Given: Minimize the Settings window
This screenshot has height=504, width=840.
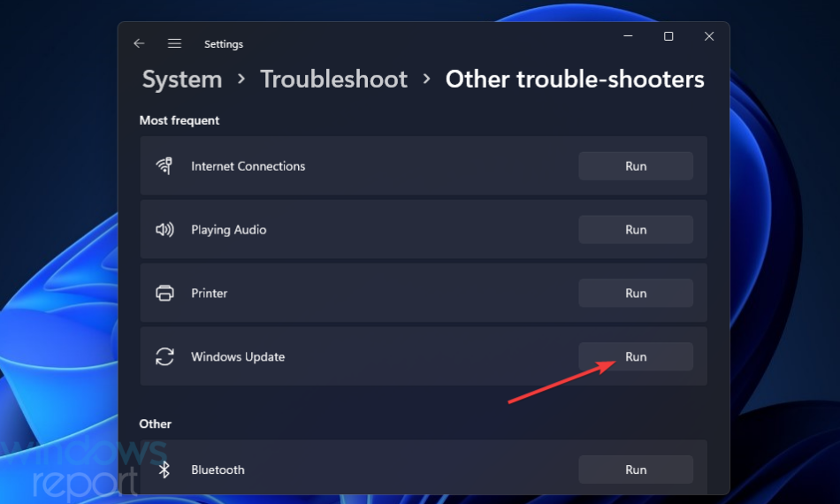Looking at the screenshot, I should [628, 36].
